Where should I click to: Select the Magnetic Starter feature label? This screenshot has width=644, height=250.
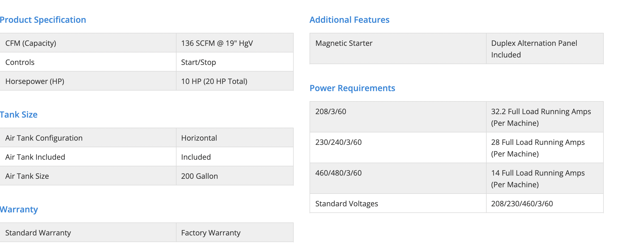344,43
